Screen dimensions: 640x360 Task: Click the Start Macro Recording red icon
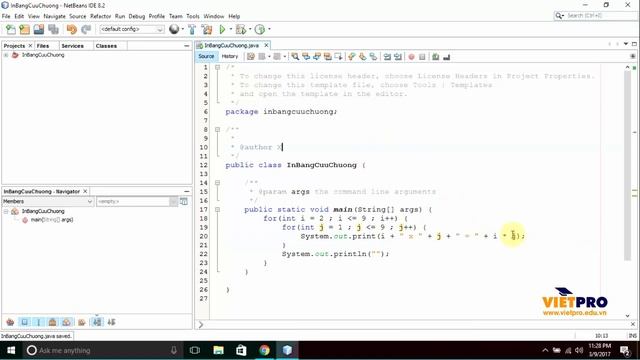pyautogui.click(x=411, y=57)
